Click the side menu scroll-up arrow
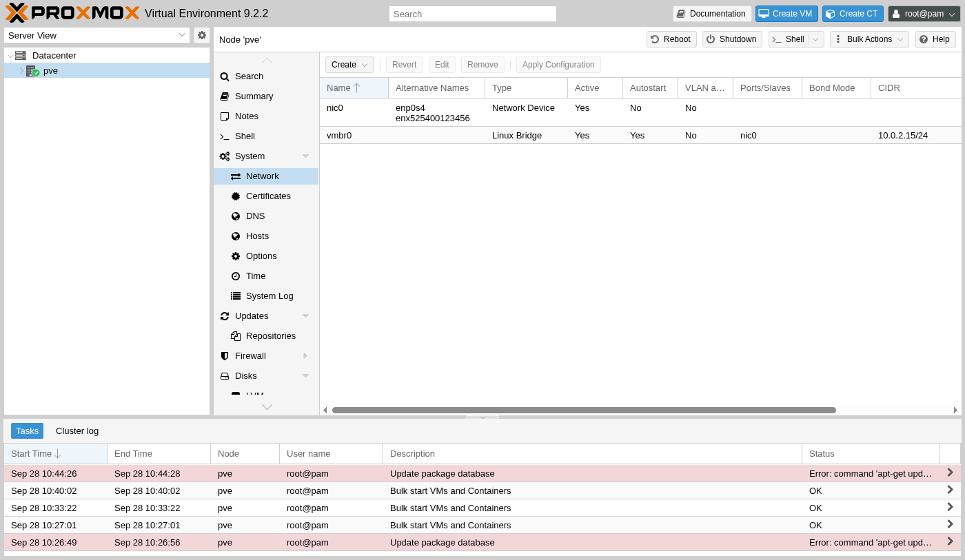The height and width of the screenshot is (560, 965). (267, 61)
